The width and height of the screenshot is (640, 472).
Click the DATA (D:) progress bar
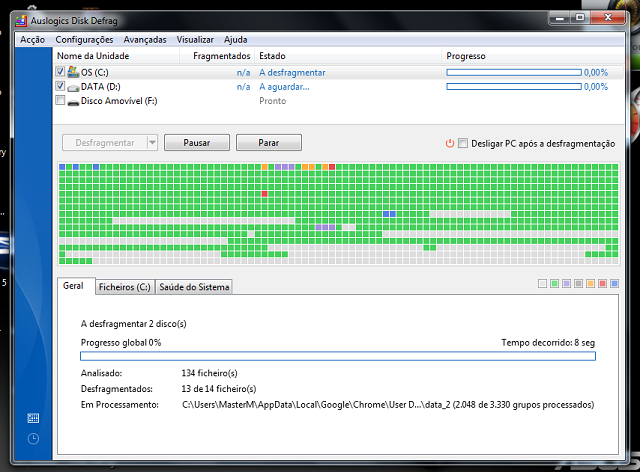click(x=514, y=87)
